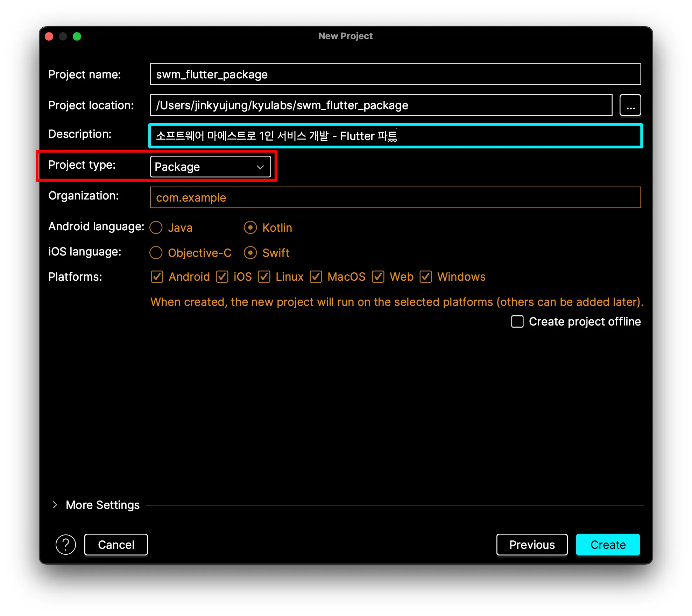Click the Project name input field
The height and width of the screenshot is (616, 692).
(395, 74)
